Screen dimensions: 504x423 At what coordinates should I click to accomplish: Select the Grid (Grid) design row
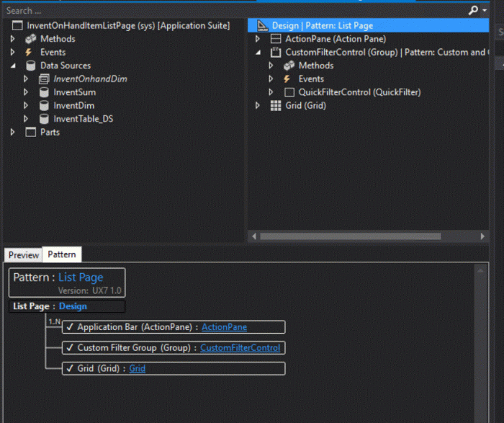click(306, 105)
